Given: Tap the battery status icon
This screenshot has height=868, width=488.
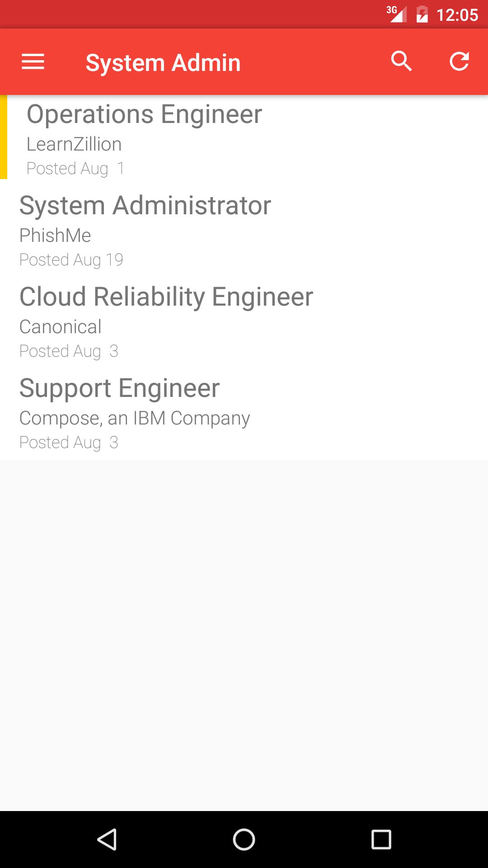Looking at the screenshot, I should pos(422,14).
